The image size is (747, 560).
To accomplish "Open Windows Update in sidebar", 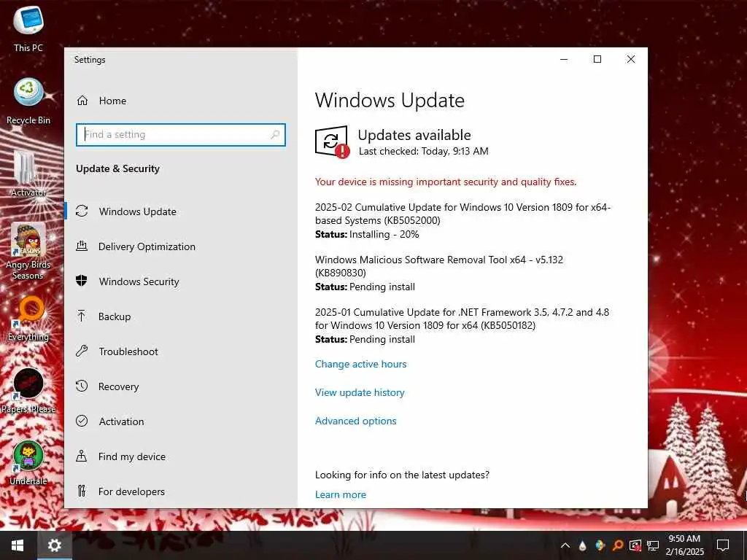I will 181,211.
